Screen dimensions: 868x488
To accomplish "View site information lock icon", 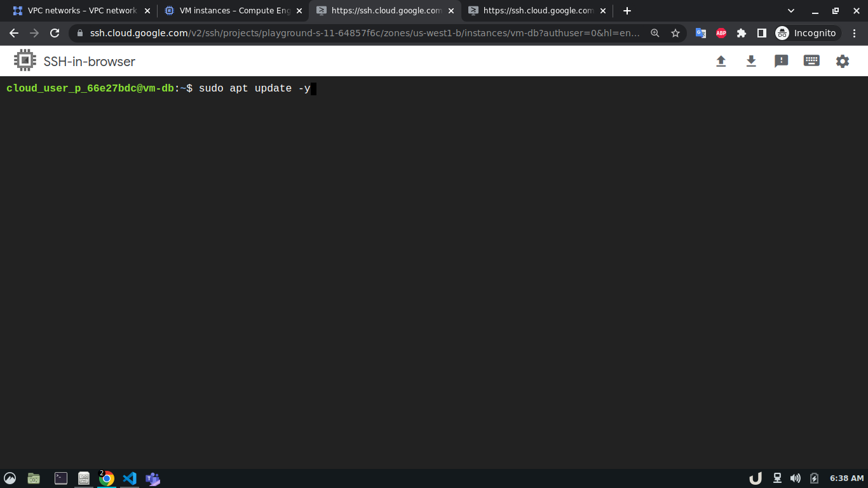I will tap(79, 33).
